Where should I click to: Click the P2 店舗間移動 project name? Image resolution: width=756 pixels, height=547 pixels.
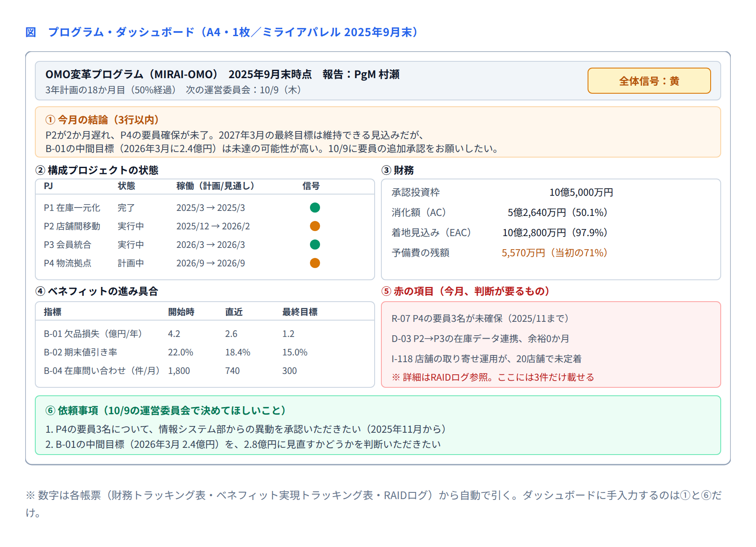click(x=72, y=226)
